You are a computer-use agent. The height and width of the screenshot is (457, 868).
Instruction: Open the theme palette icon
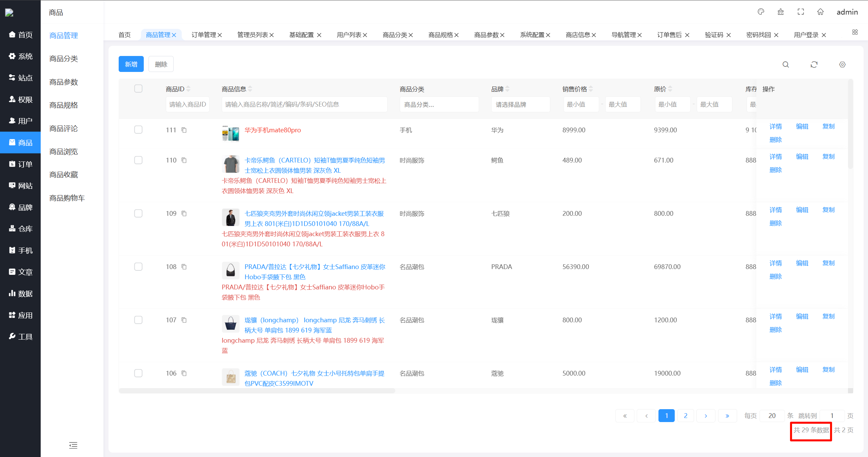point(761,12)
